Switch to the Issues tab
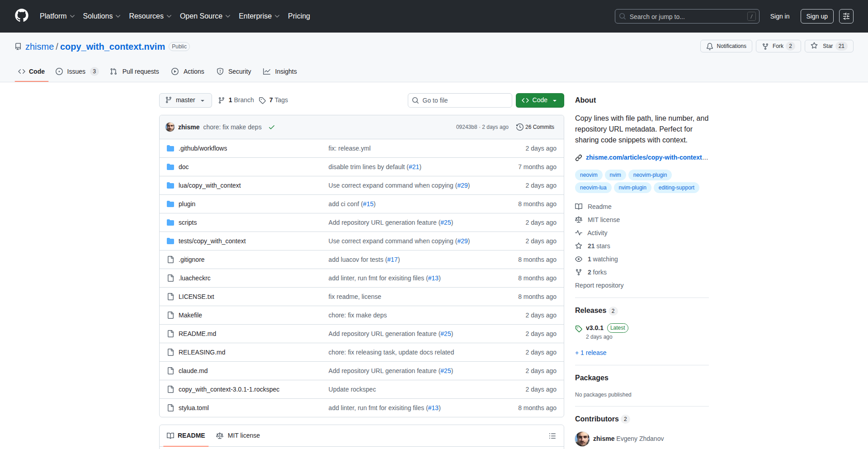The image size is (868, 449). click(x=76, y=71)
